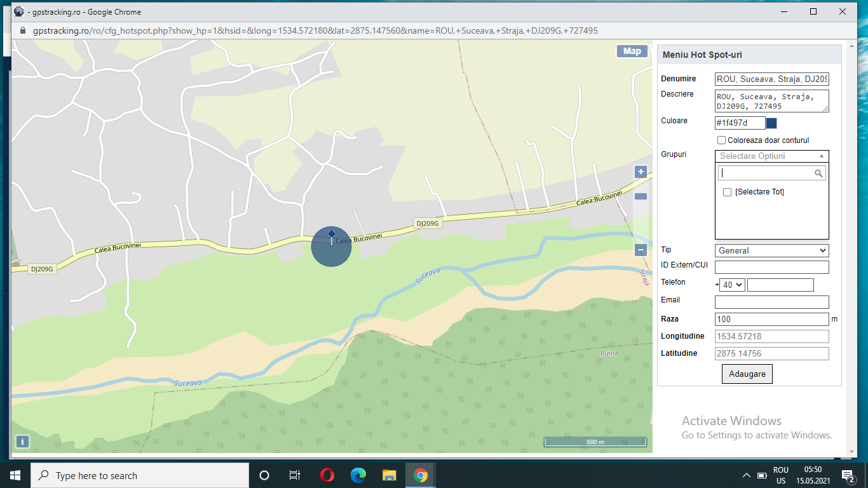The height and width of the screenshot is (488, 868).
Task: Click the browser address bar URL
Action: click(x=315, y=30)
